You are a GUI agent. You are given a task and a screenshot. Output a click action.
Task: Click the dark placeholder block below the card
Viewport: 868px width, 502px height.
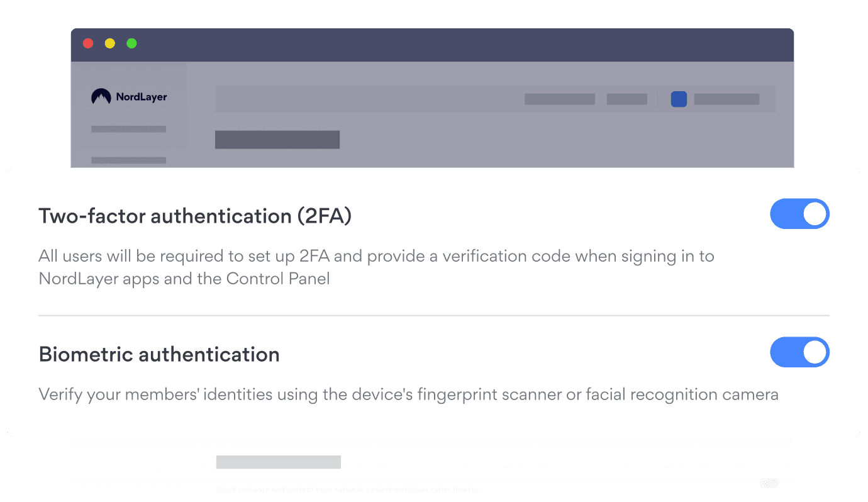278,462
